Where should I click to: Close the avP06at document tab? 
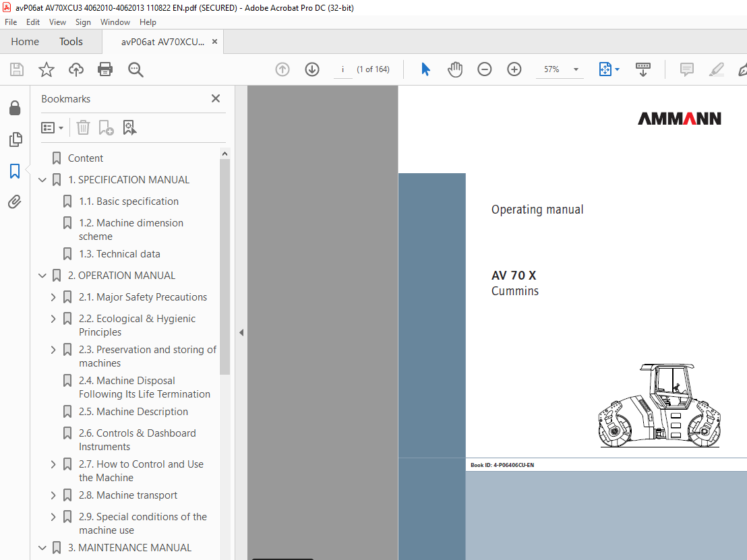click(215, 42)
